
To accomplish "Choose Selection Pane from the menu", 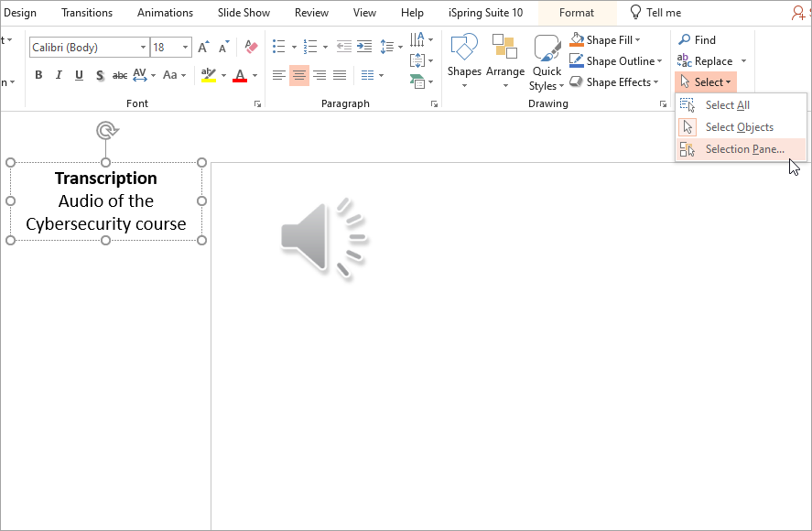I will (x=743, y=149).
